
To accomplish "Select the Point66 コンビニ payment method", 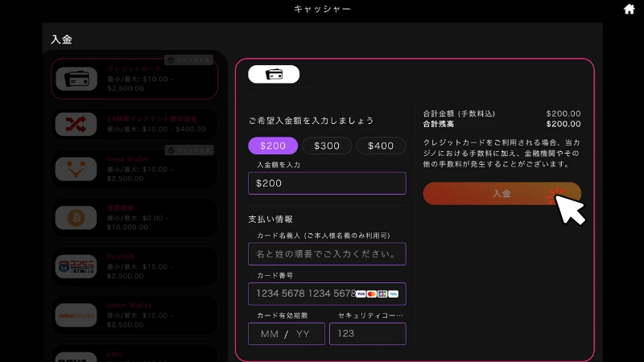I will (x=134, y=266).
